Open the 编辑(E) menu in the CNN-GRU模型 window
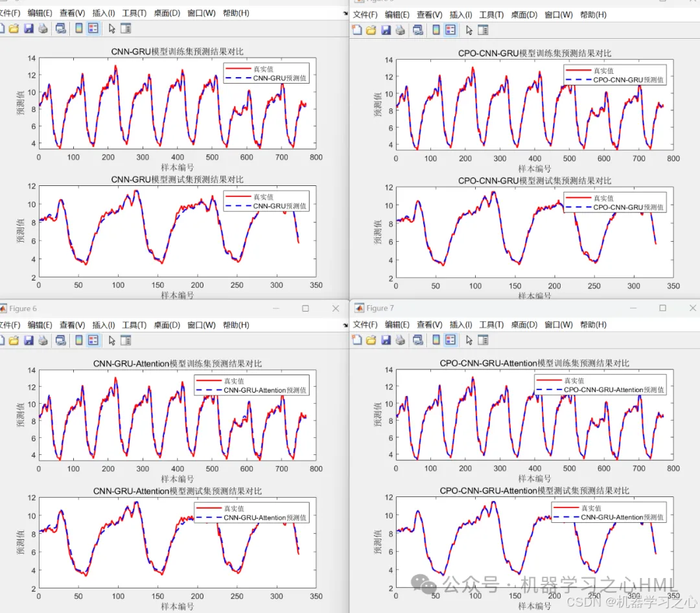The height and width of the screenshot is (613, 700). click(40, 14)
